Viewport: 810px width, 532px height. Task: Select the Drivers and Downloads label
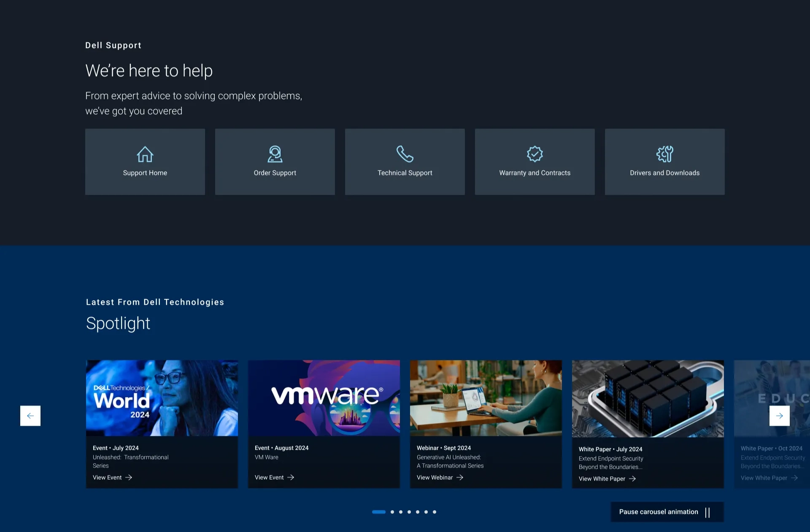click(x=665, y=173)
